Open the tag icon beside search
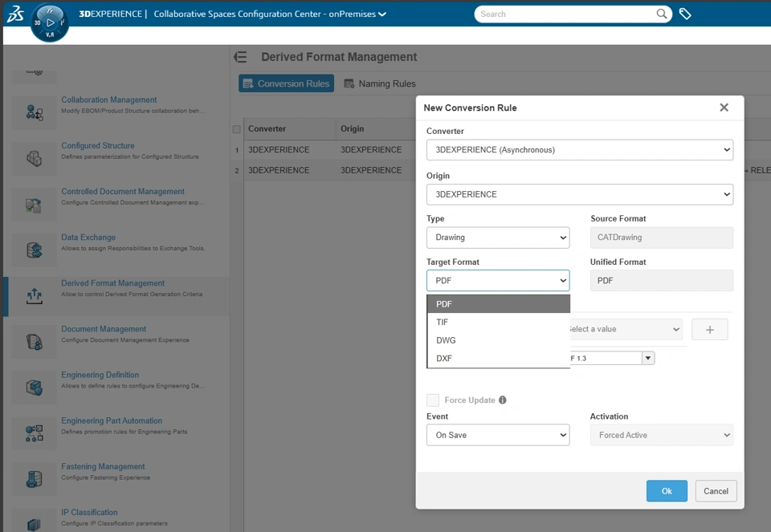Image resolution: width=771 pixels, height=532 pixels. click(685, 14)
